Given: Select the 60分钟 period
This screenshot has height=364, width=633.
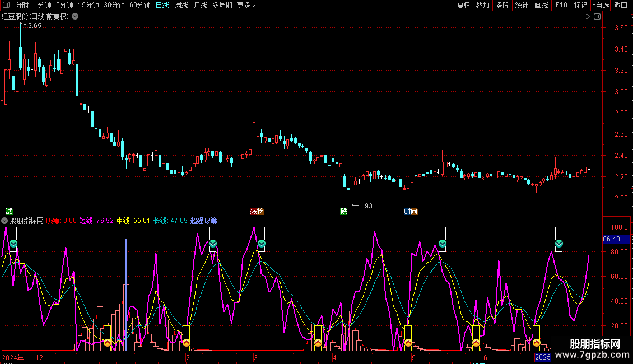Looking at the screenshot, I should 139,5.
